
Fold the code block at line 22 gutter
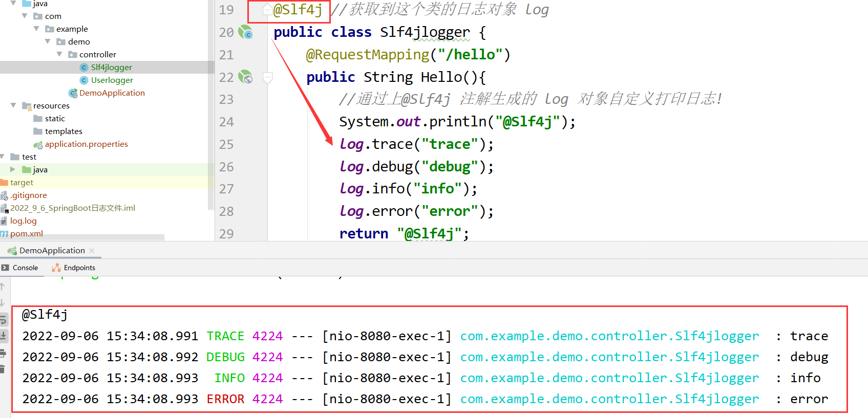[x=267, y=77]
